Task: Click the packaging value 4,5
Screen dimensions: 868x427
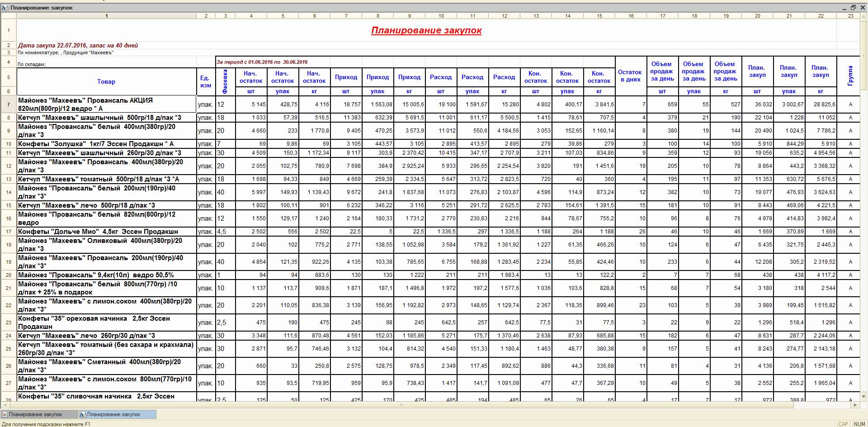Action: pyautogui.click(x=222, y=232)
